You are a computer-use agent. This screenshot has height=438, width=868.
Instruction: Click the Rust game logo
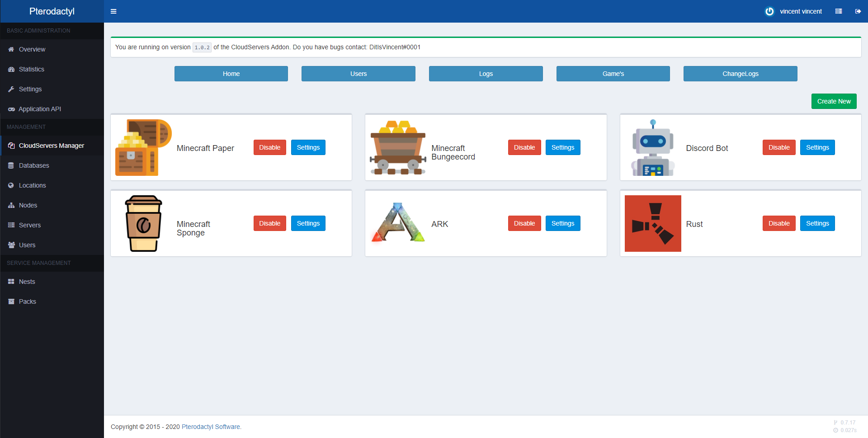tap(652, 223)
